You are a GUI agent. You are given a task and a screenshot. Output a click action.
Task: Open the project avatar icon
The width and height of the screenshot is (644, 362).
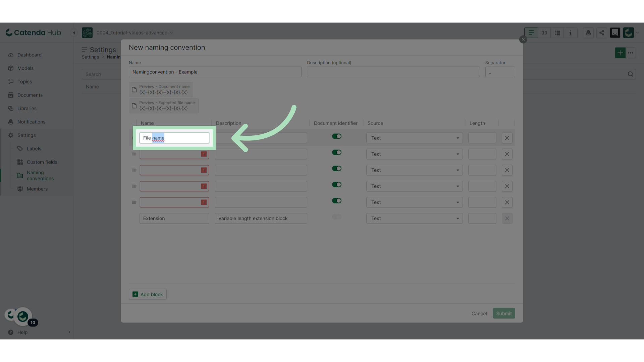click(x=87, y=33)
